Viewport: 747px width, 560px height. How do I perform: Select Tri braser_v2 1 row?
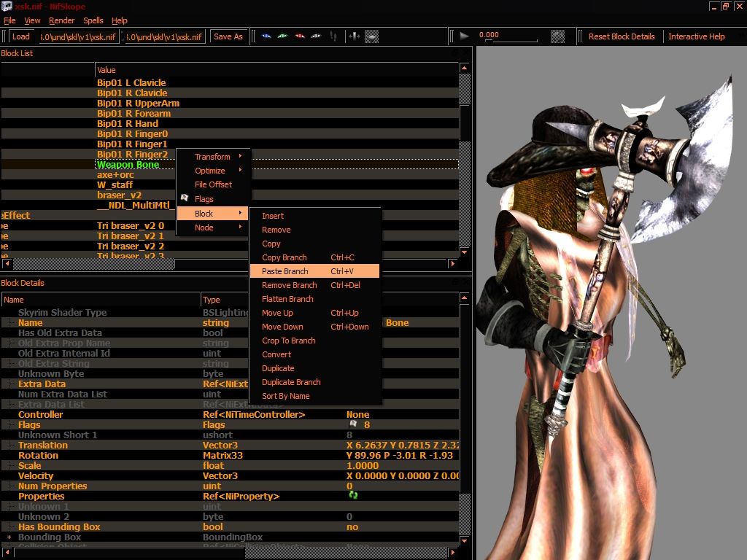(230, 236)
